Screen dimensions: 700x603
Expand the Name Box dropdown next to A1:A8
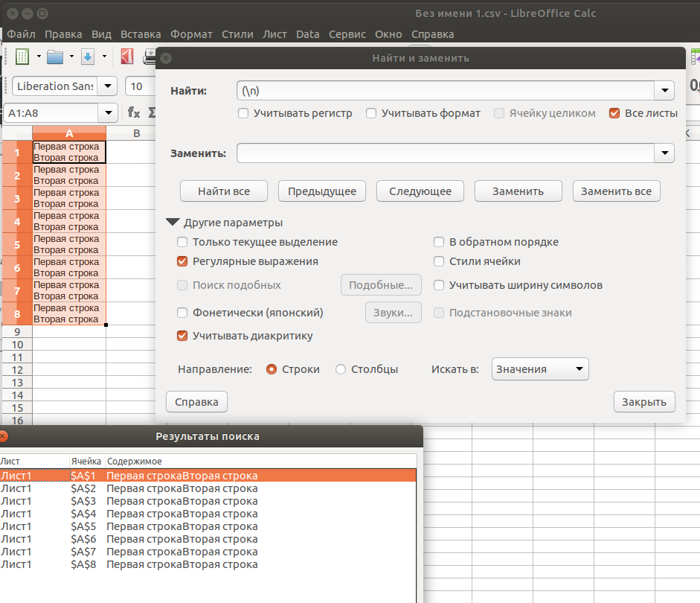[x=108, y=113]
